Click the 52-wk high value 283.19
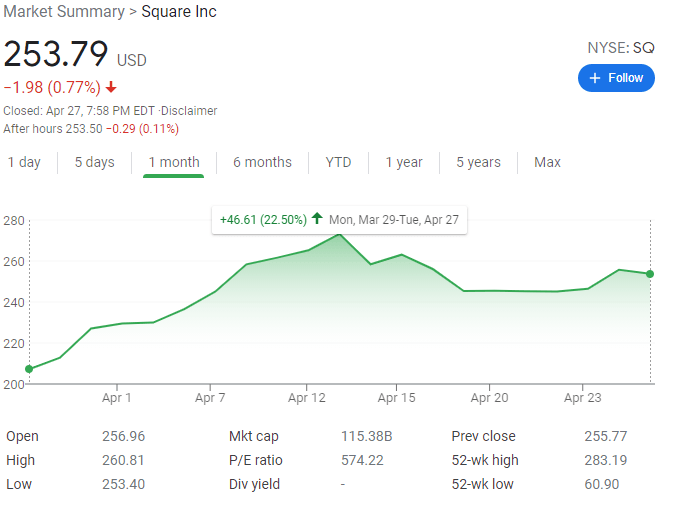This screenshot has width=678, height=506. tap(606, 460)
